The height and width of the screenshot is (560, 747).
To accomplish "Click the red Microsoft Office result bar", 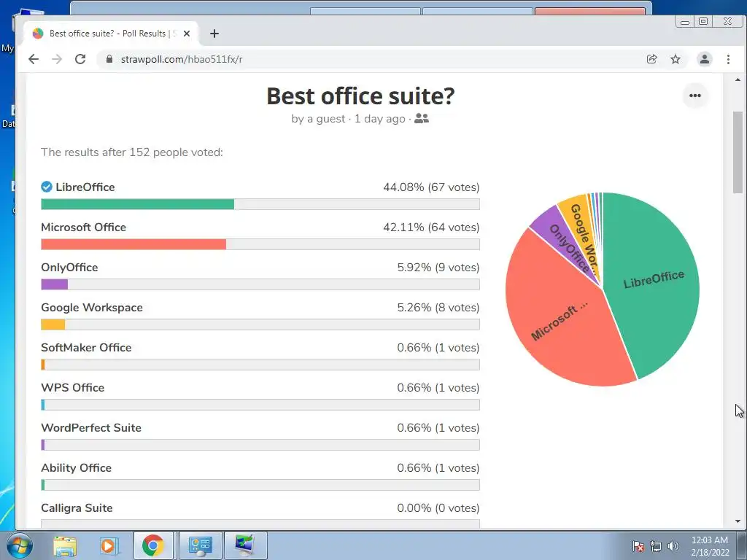I will point(133,244).
